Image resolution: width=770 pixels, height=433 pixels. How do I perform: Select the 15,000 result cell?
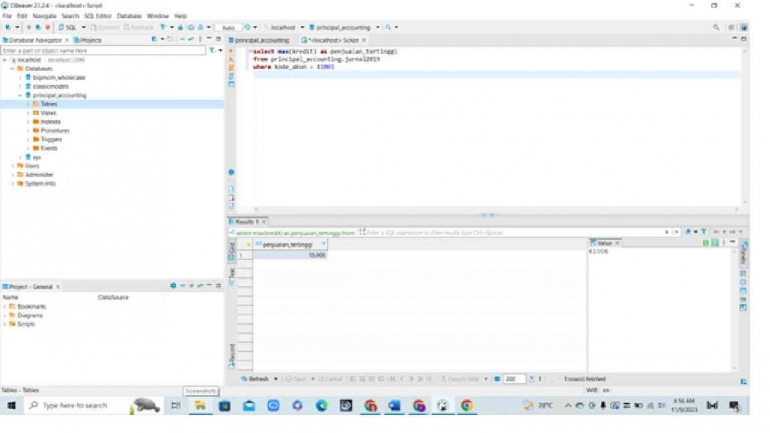click(290, 255)
